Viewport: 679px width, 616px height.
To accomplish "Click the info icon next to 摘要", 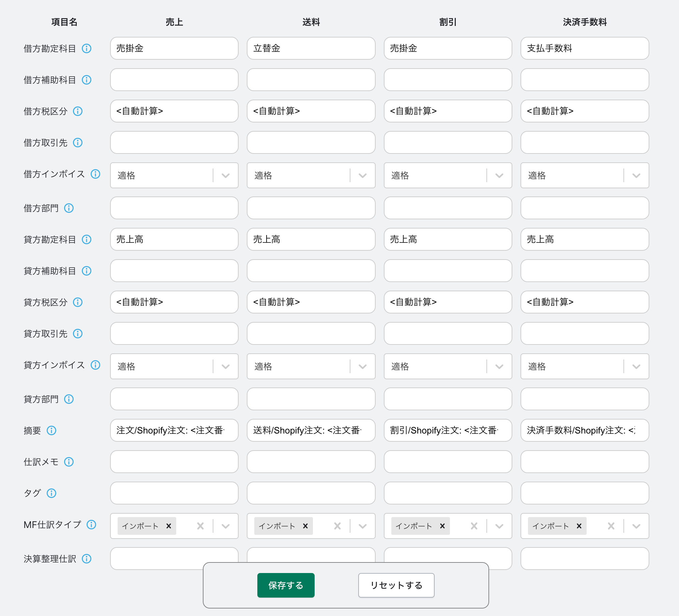I will pos(52,431).
